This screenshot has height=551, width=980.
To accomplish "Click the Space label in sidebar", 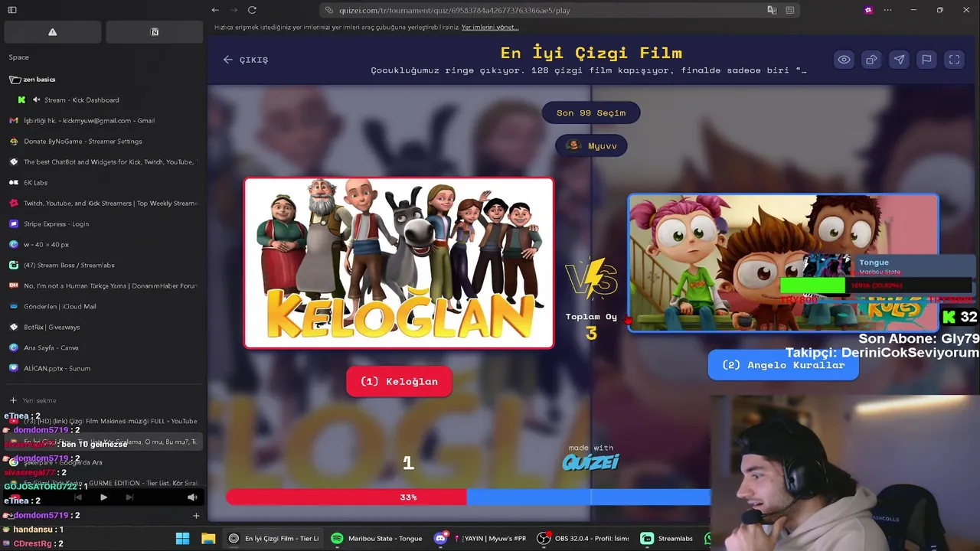I will pos(19,57).
